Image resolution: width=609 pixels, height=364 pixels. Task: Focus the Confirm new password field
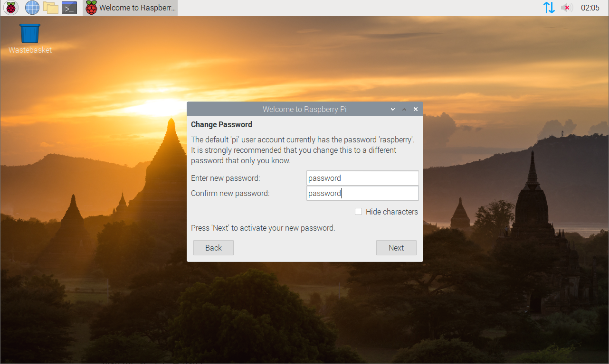point(362,193)
